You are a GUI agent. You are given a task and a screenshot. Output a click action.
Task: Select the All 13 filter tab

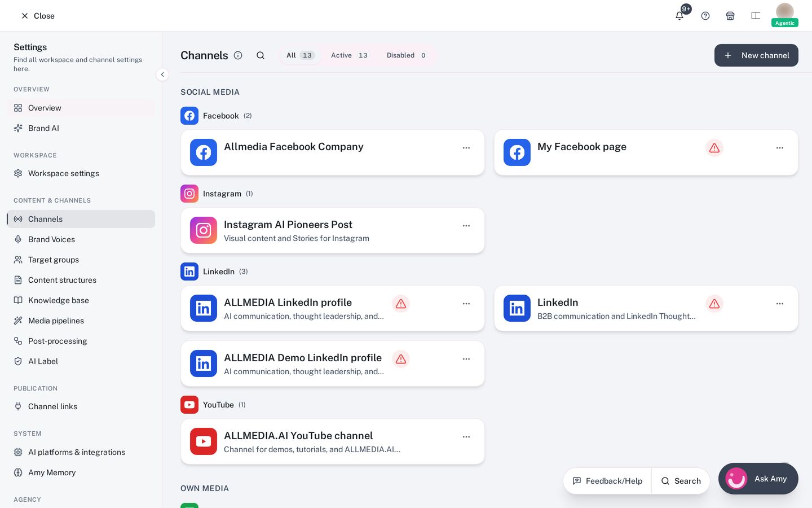301,55
